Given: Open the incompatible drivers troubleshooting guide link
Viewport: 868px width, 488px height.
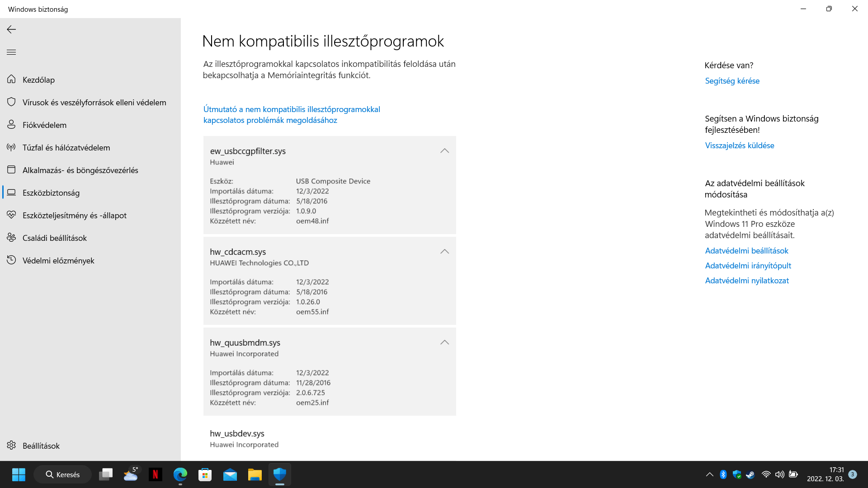Looking at the screenshot, I should coord(292,115).
